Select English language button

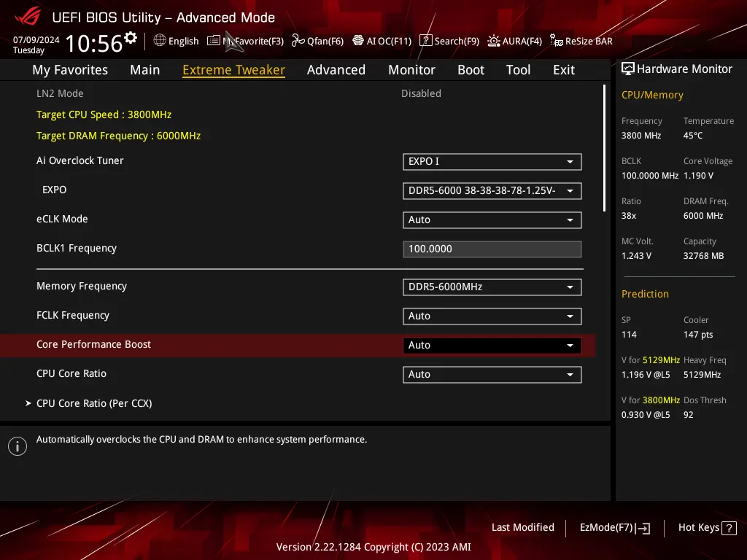[x=176, y=41]
